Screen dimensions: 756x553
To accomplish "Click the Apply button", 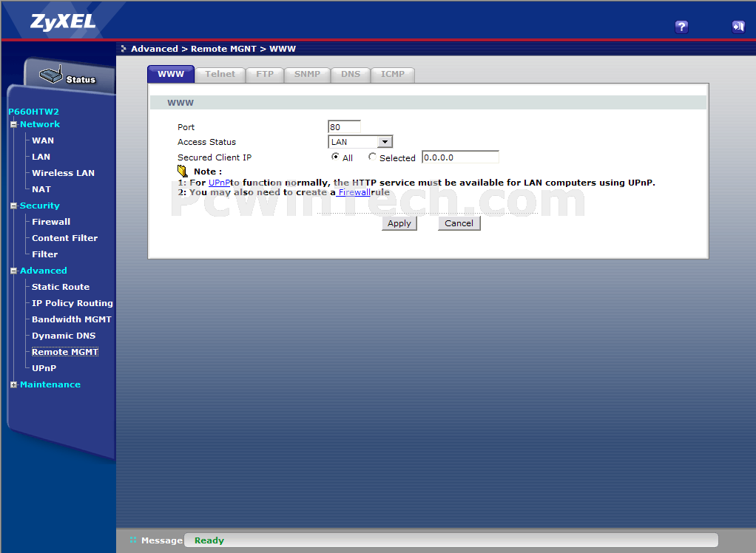I will point(399,223).
